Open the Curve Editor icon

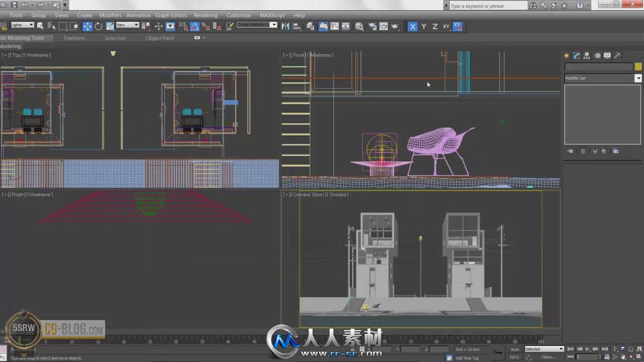pos(335,26)
